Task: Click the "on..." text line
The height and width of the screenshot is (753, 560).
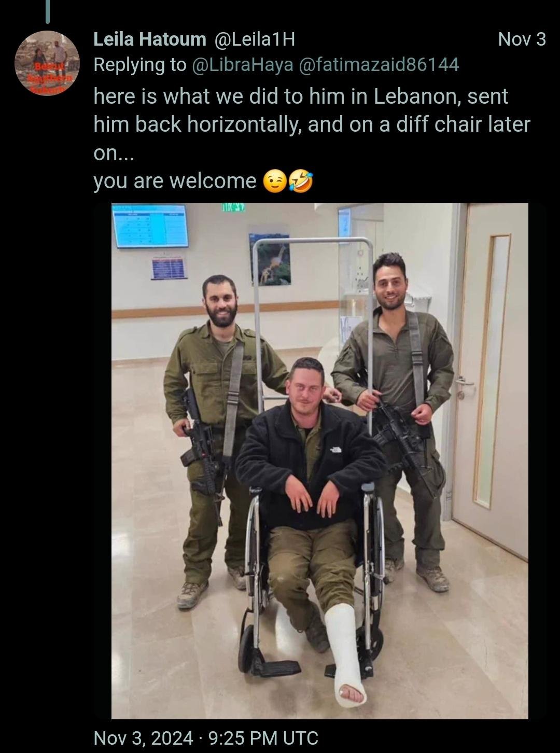Action: coord(114,154)
